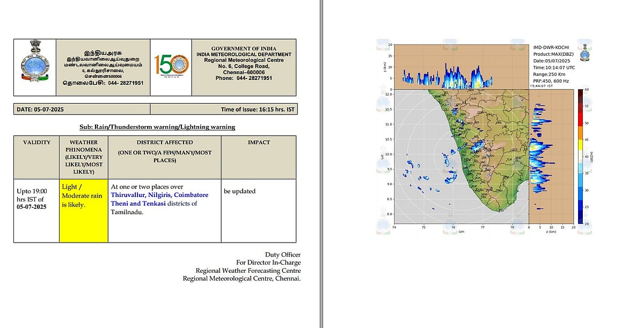Image resolution: width=644 pixels, height=328 pixels.
Task: Click the dBZ reflectivity color scale bar
Action: 582,156
